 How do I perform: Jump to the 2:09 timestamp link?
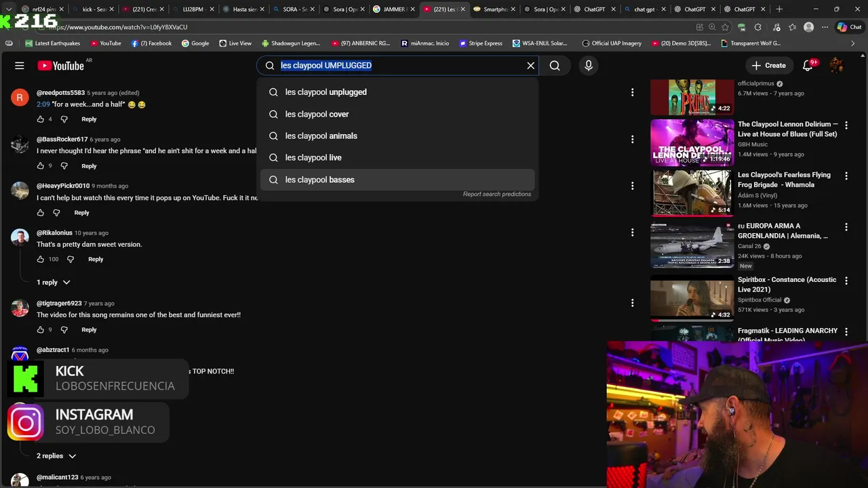click(43, 104)
